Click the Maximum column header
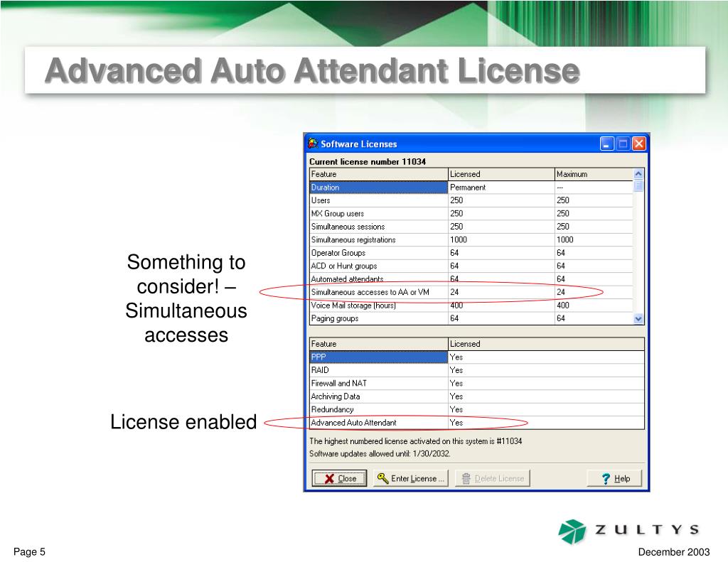The height and width of the screenshot is (562, 728). (x=594, y=174)
